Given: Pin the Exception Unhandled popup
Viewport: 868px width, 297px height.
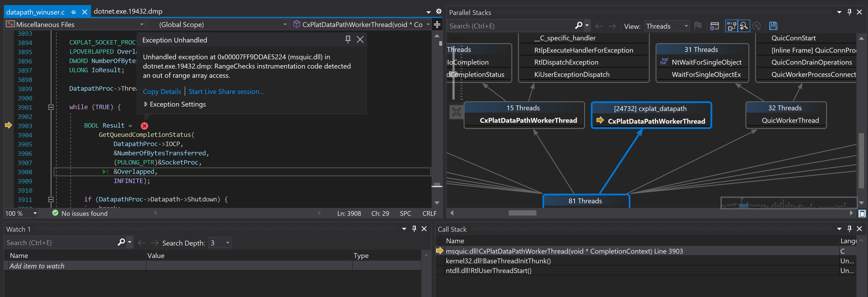Looking at the screenshot, I should 348,39.
